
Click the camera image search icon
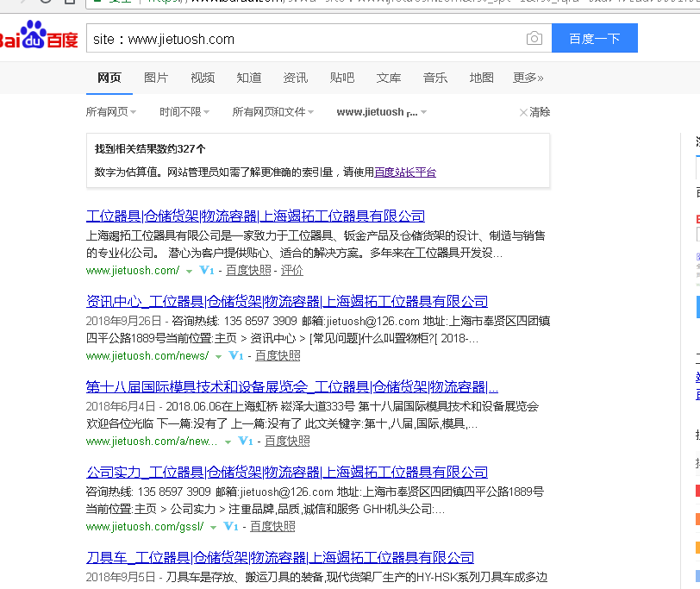534,39
